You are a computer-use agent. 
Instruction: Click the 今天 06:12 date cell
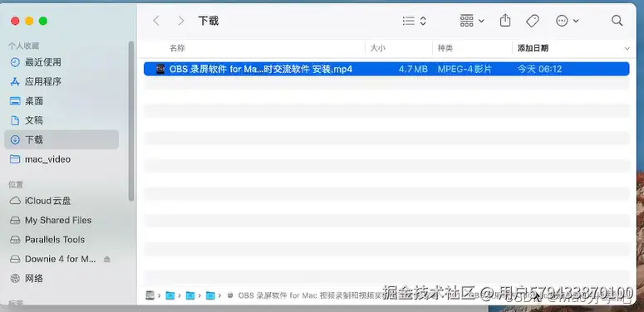point(539,69)
